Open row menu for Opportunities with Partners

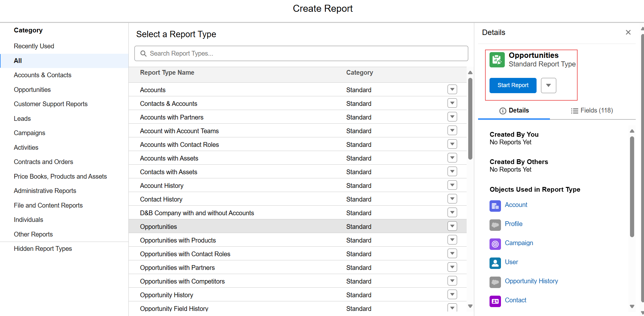tap(452, 267)
